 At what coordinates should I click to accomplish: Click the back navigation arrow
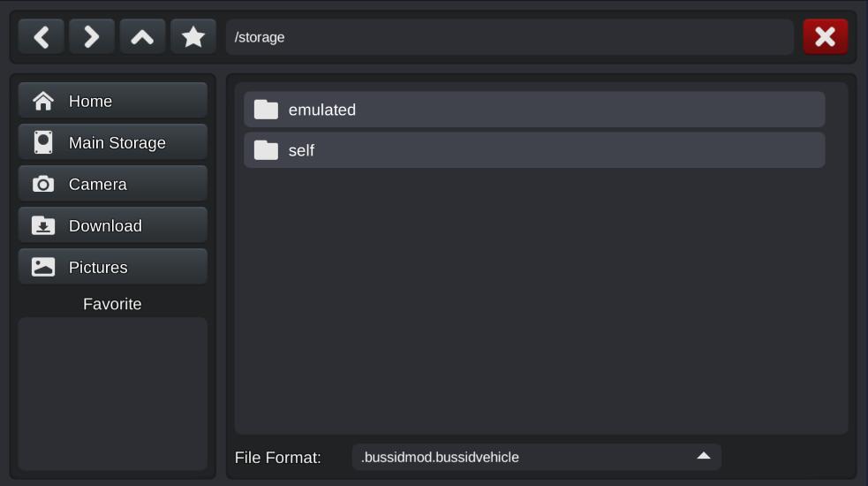[x=42, y=37]
